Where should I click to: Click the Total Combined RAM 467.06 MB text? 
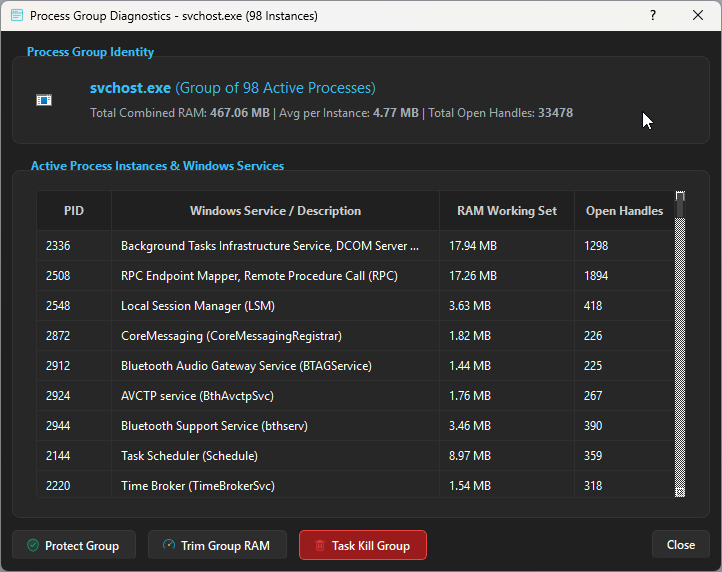tap(180, 113)
